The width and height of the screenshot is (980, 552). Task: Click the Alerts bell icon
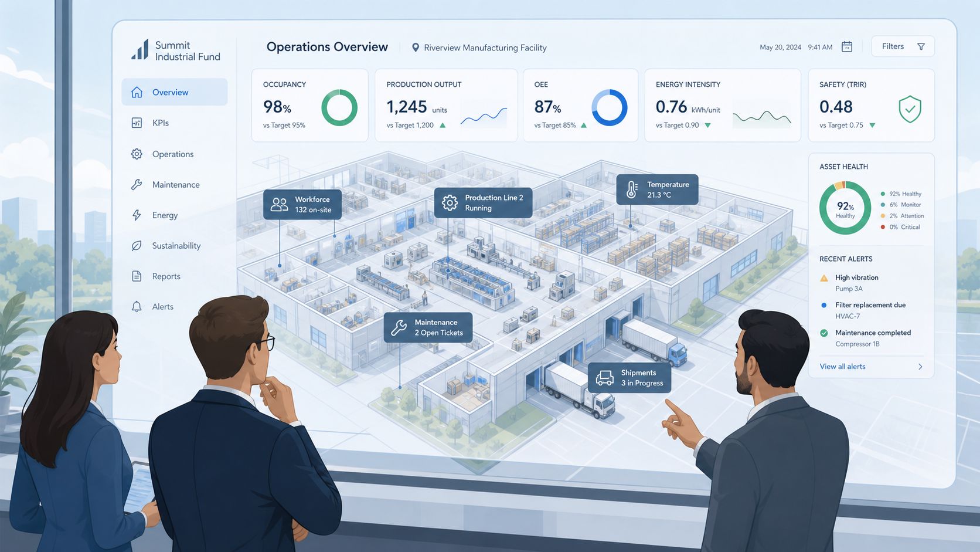(x=137, y=306)
